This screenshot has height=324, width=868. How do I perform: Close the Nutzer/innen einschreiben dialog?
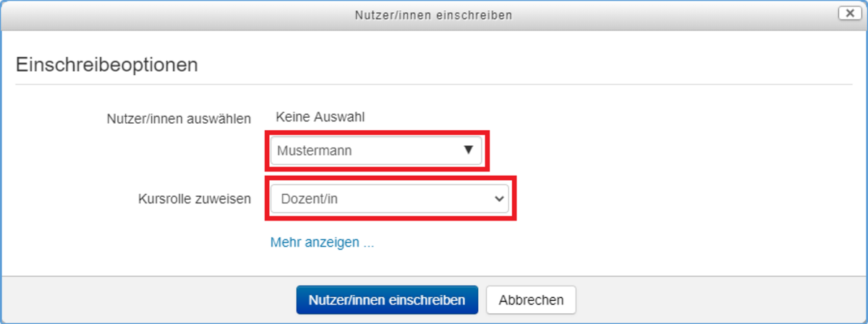pyautogui.click(x=847, y=13)
